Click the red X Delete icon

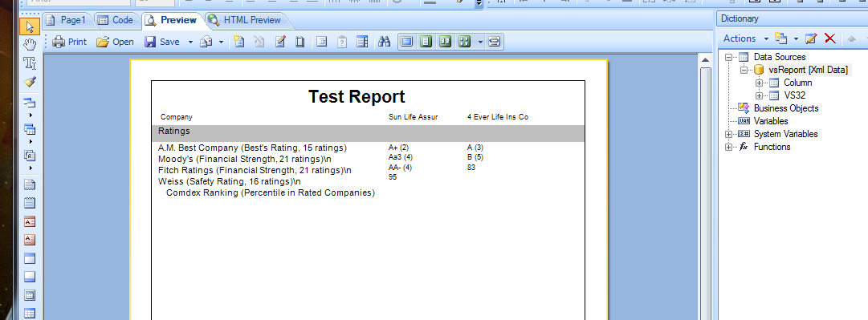[829, 38]
